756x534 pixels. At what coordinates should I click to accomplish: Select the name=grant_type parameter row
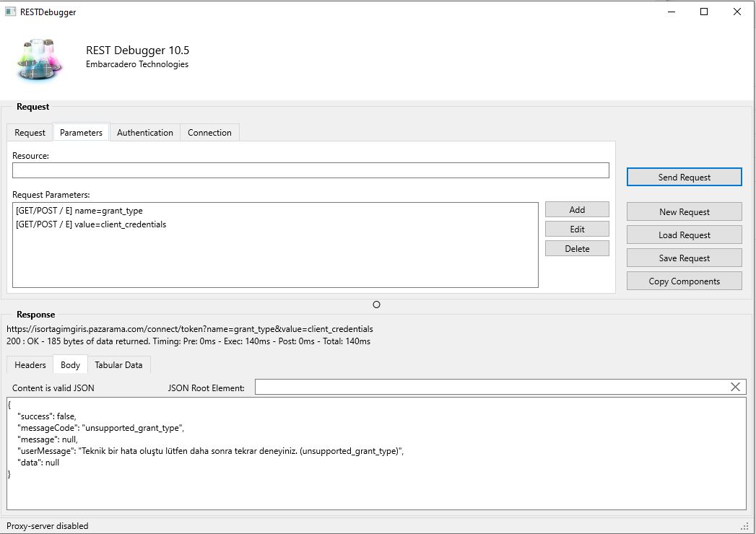[x=275, y=211]
